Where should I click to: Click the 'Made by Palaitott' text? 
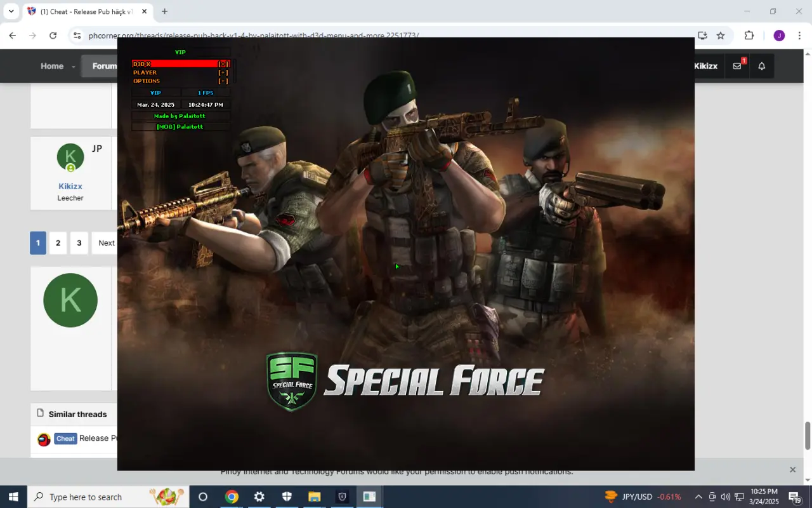tap(180, 116)
